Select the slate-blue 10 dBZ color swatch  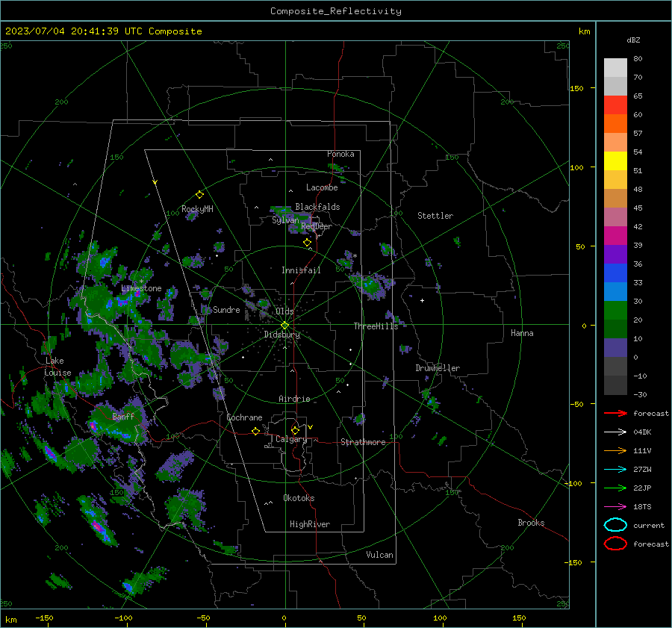tap(615, 348)
